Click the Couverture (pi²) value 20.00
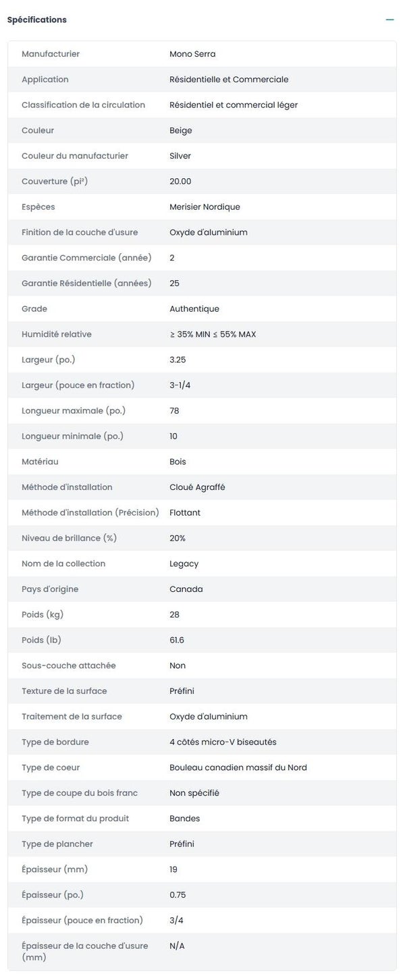Viewport: 405px width, 980px height. point(180,182)
